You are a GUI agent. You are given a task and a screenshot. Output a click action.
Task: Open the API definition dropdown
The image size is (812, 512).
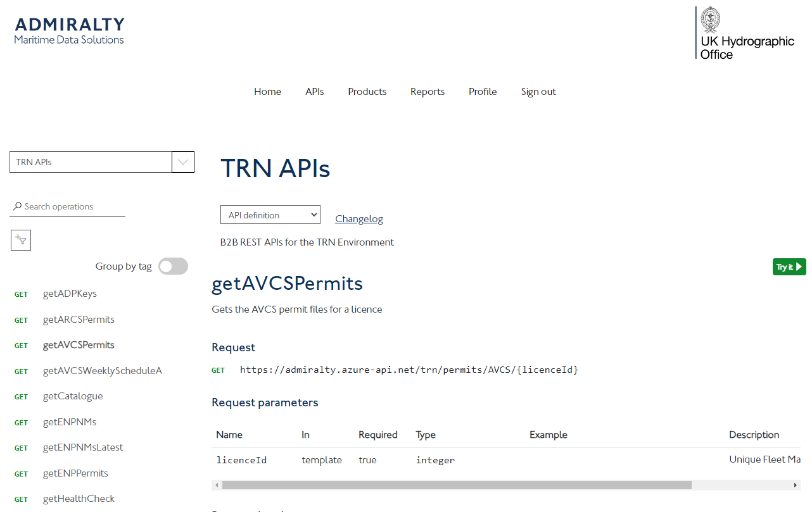tap(270, 215)
